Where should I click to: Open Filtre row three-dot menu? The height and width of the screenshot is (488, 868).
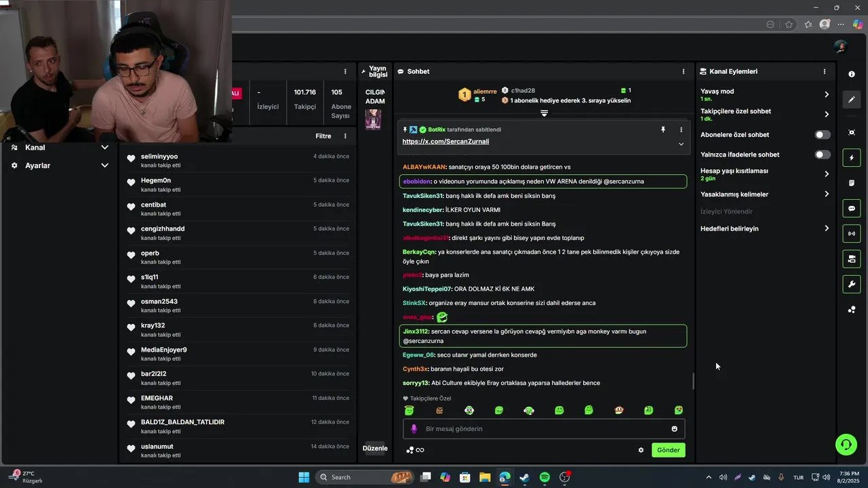345,136
